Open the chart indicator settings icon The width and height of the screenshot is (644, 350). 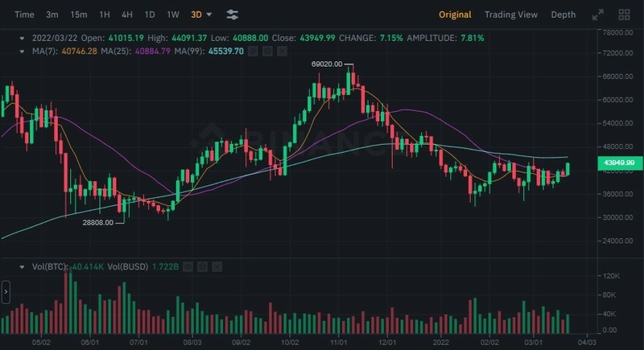click(x=232, y=14)
